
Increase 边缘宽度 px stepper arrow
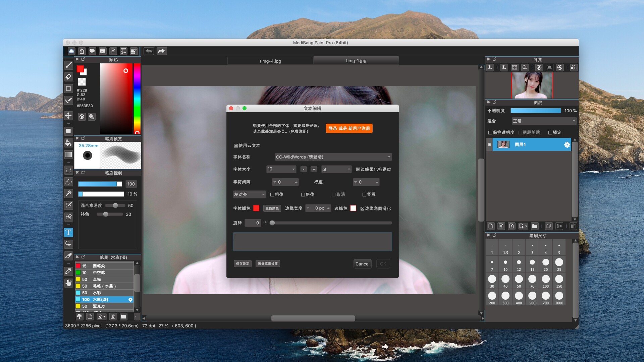coord(328,208)
